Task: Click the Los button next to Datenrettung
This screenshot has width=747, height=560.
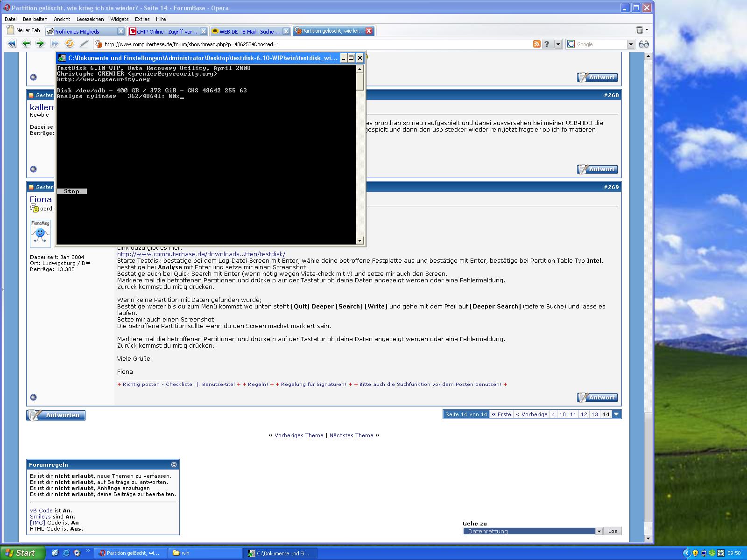Action: (x=613, y=531)
